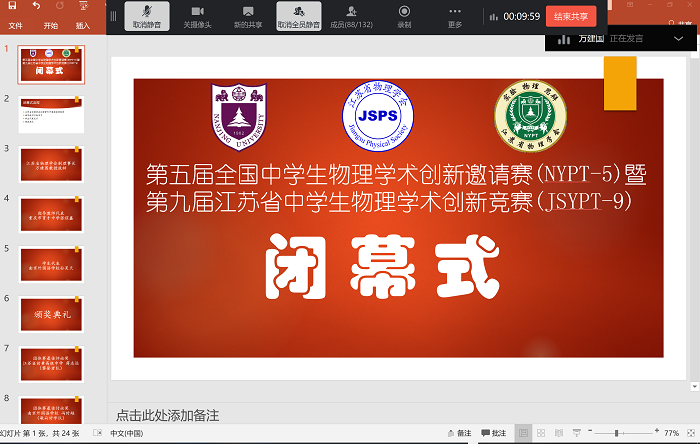This screenshot has height=444, width=700.
Task: Click the spell check status icon
Action: click(97, 433)
